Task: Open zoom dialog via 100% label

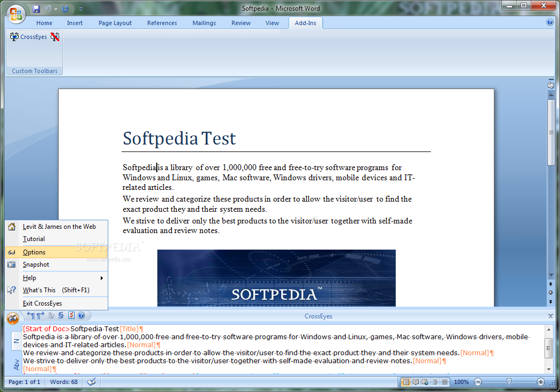Action: 461,382
